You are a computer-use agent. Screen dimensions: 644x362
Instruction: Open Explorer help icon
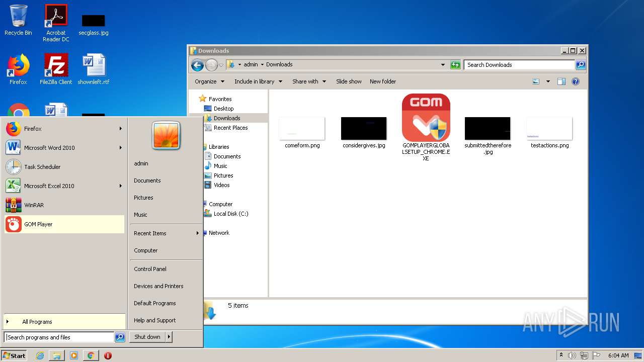coord(576,81)
